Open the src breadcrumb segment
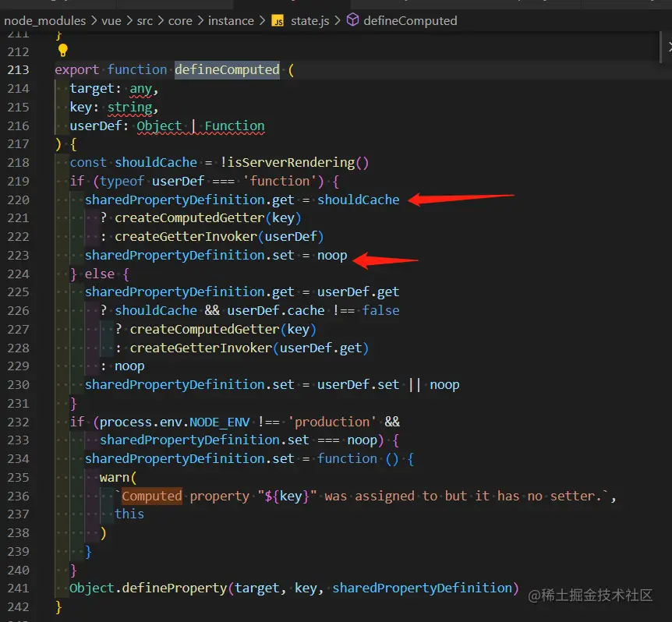Screen dimensions: 672x622 point(145,20)
